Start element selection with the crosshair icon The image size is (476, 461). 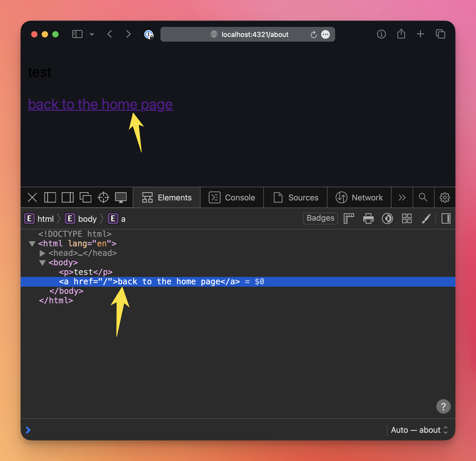pos(103,198)
